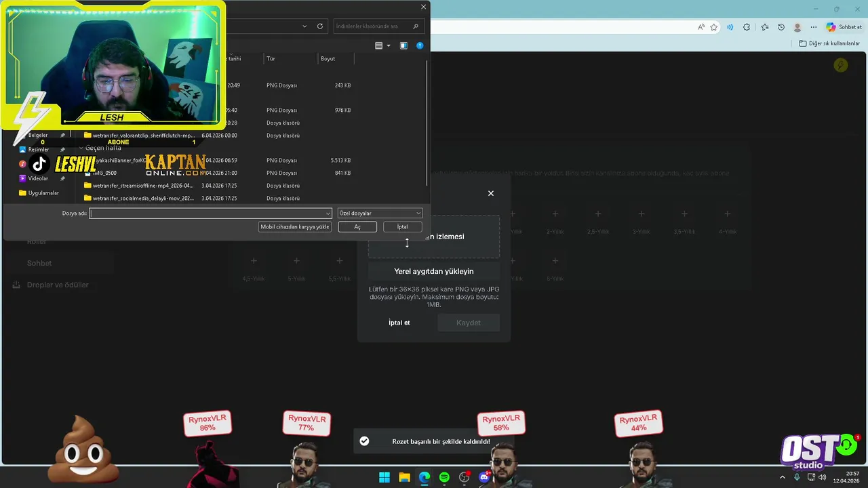Click the file list vertical scrollbar
Viewport: 868px width, 488px height.
[427, 122]
